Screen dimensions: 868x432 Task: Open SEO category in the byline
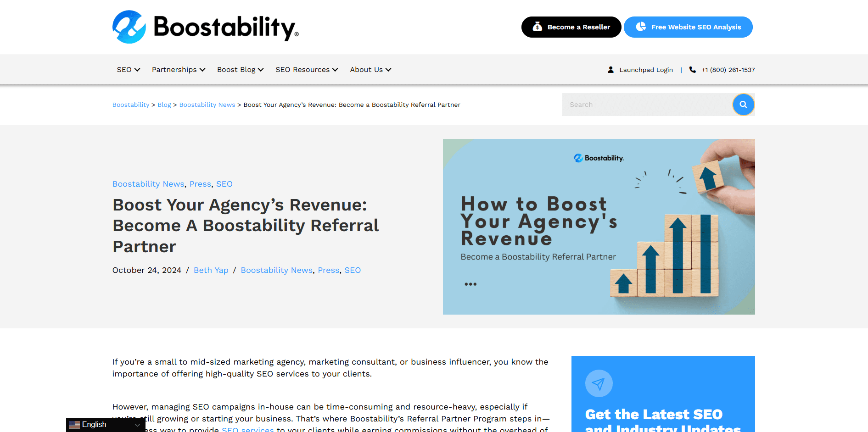(353, 270)
